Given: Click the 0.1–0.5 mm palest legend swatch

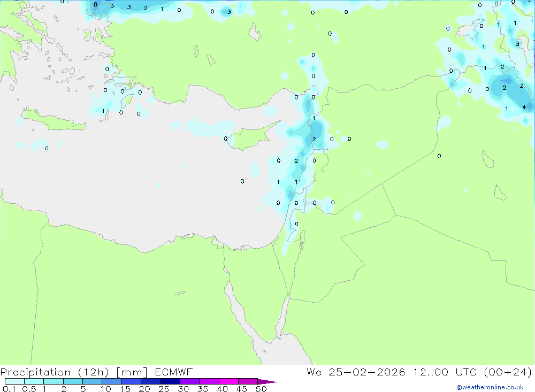Looking at the screenshot, I should point(14,381).
